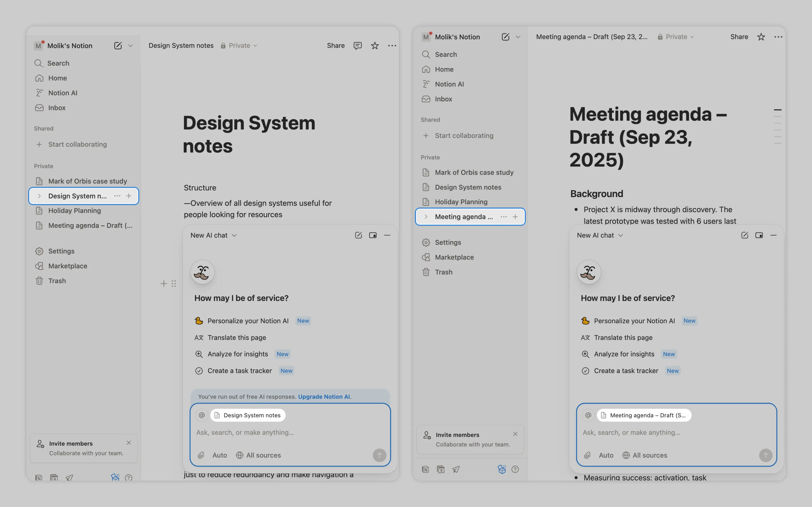Click the send arrow button in the Meeting agenda AI chat
812x507 pixels.
(x=765, y=455)
